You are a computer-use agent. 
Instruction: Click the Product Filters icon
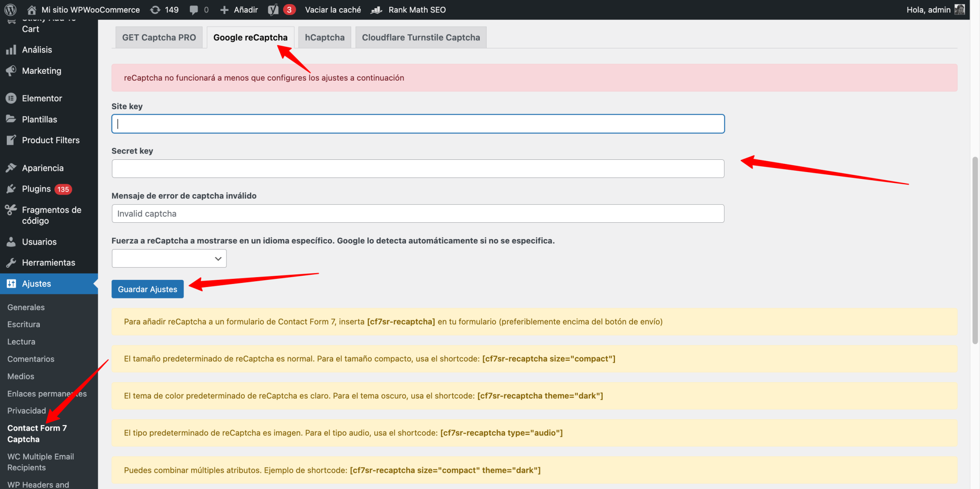tap(11, 140)
